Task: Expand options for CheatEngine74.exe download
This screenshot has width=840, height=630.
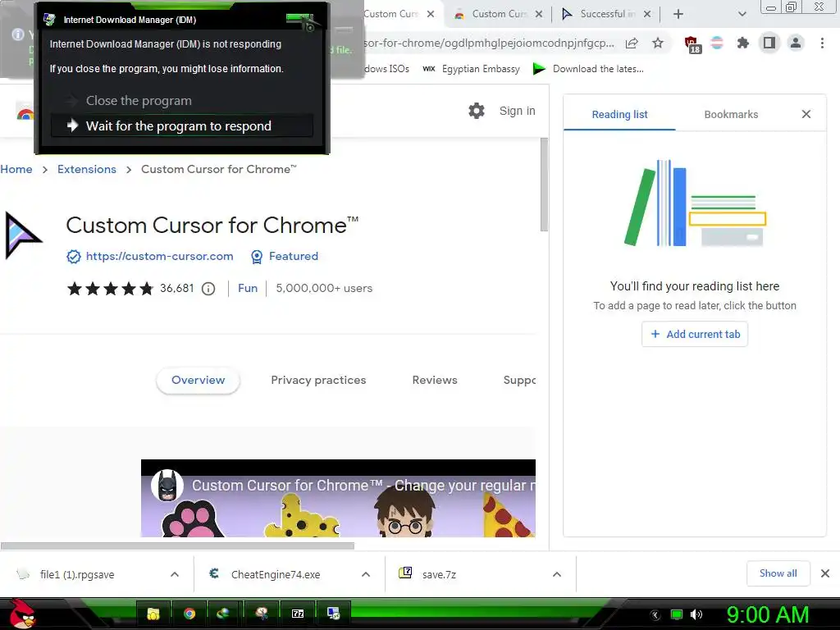Action: (366, 574)
